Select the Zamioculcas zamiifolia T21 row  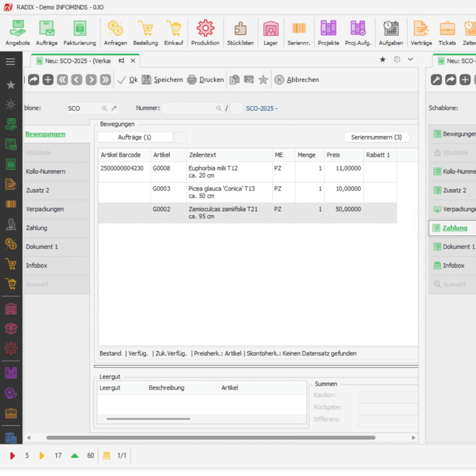pos(247,213)
